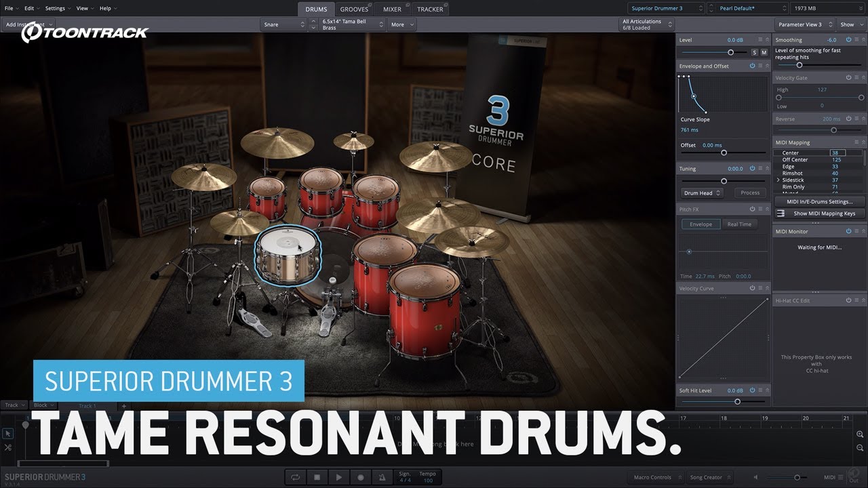Open the Velocity Curve panel menu icon

point(760,288)
